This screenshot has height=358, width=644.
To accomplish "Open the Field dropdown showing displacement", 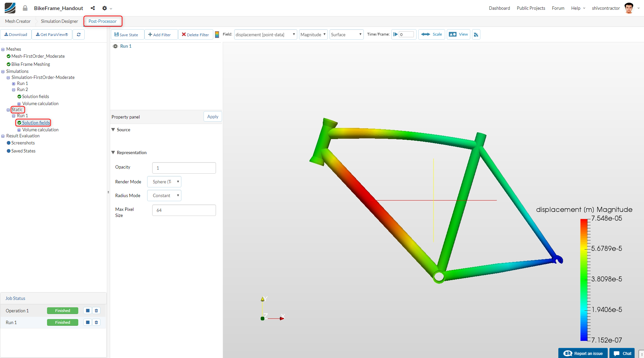I will pos(265,34).
